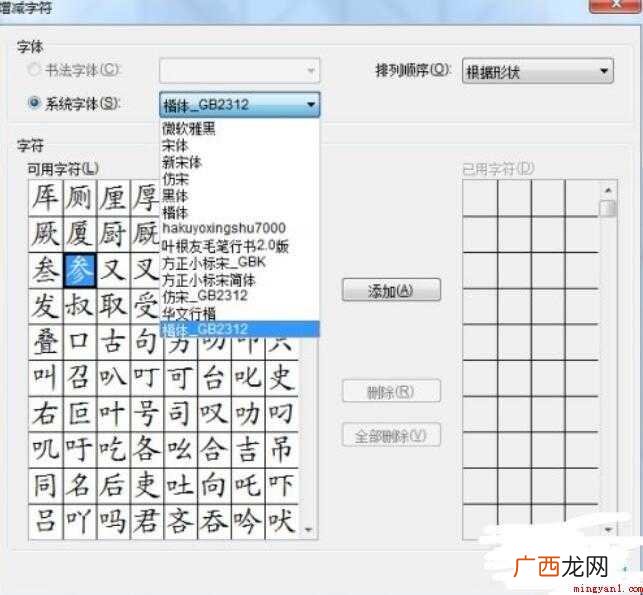Click the 已用字符 scrollbar thumb
Screen dimensions: 643x595
[x=609, y=208]
